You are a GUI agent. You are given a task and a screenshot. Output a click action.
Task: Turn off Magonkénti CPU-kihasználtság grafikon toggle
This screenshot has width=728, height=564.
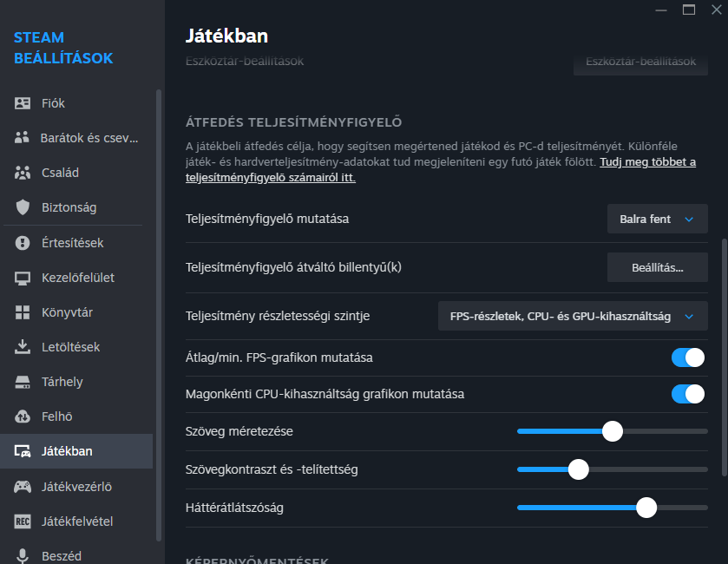[687, 394]
